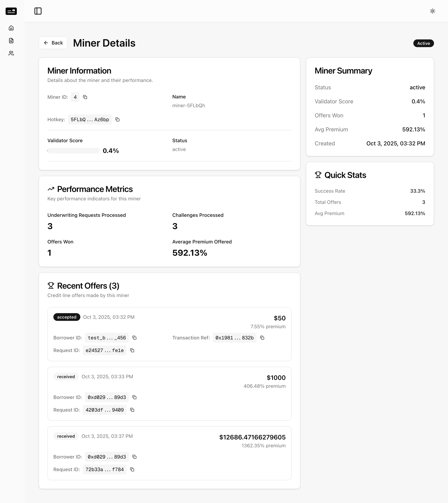This screenshot has width=448, height=503.
Task: Open the Home page from sidebar
Action: point(11,28)
